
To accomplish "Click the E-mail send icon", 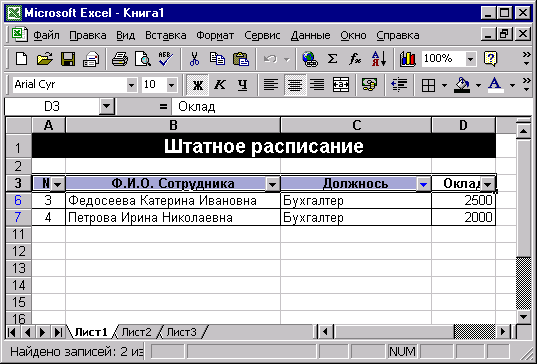I will click(x=91, y=59).
